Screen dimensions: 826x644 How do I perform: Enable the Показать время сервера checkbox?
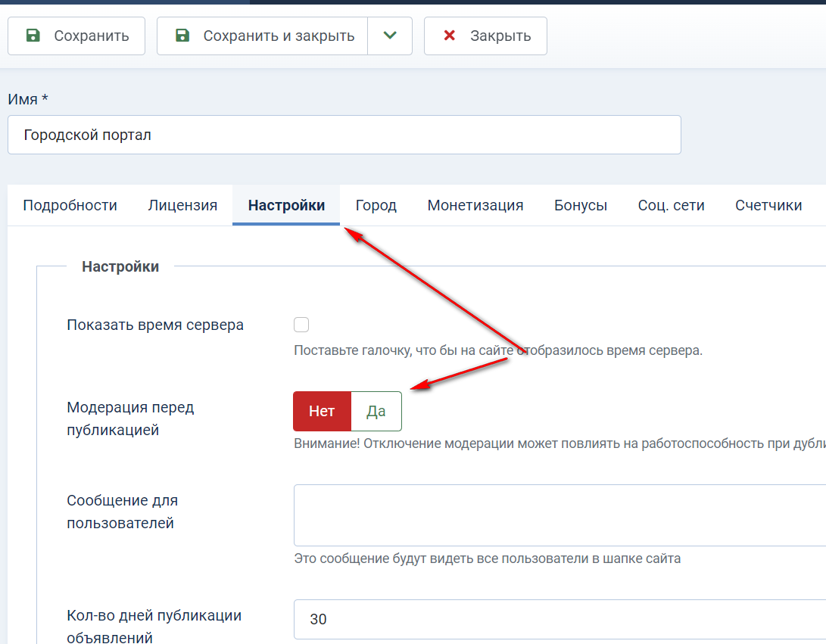[x=301, y=325]
